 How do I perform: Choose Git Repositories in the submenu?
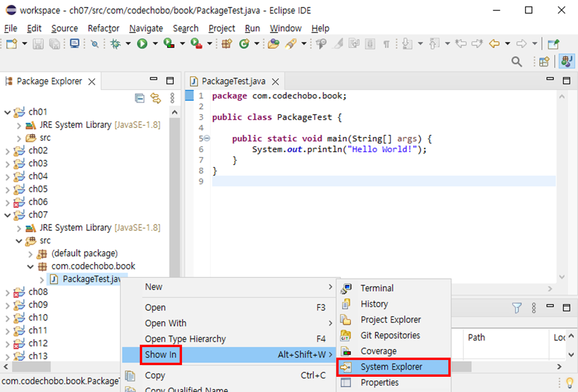394,335
